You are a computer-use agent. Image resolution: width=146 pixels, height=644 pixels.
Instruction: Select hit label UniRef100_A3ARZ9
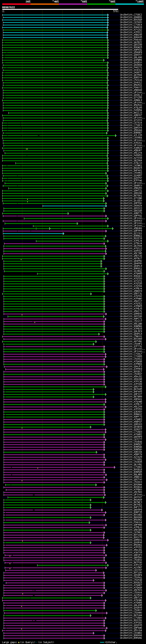[131, 148]
